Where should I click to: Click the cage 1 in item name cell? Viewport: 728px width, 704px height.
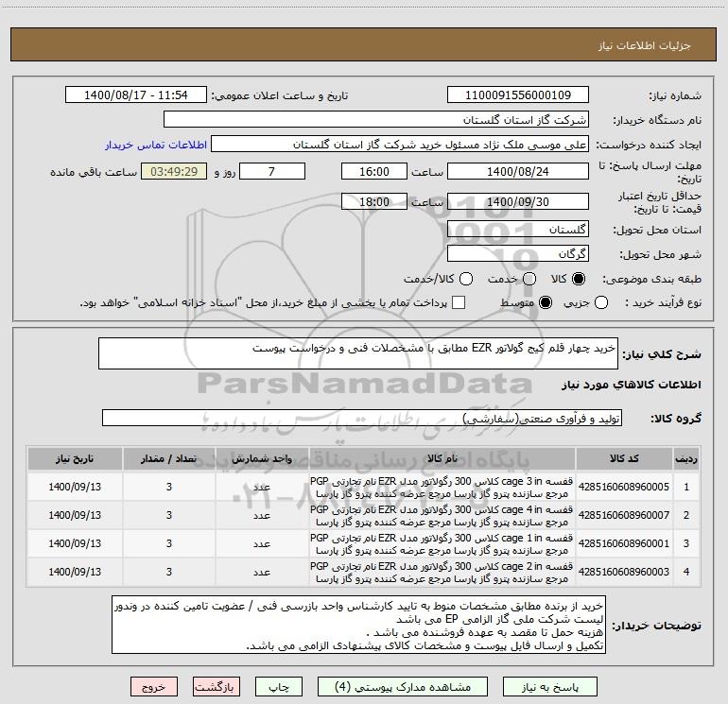pos(442,543)
